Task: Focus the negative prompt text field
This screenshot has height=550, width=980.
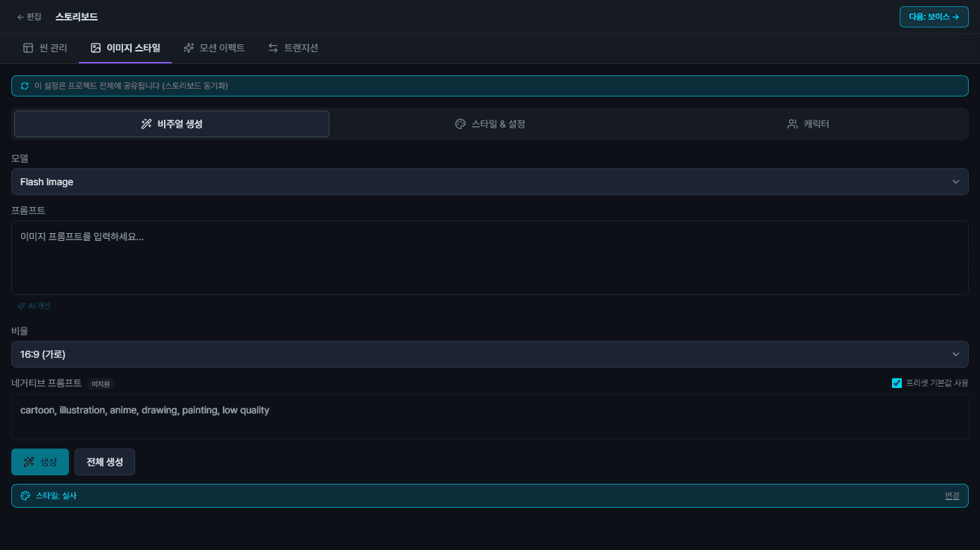Action: (x=490, y=417)
